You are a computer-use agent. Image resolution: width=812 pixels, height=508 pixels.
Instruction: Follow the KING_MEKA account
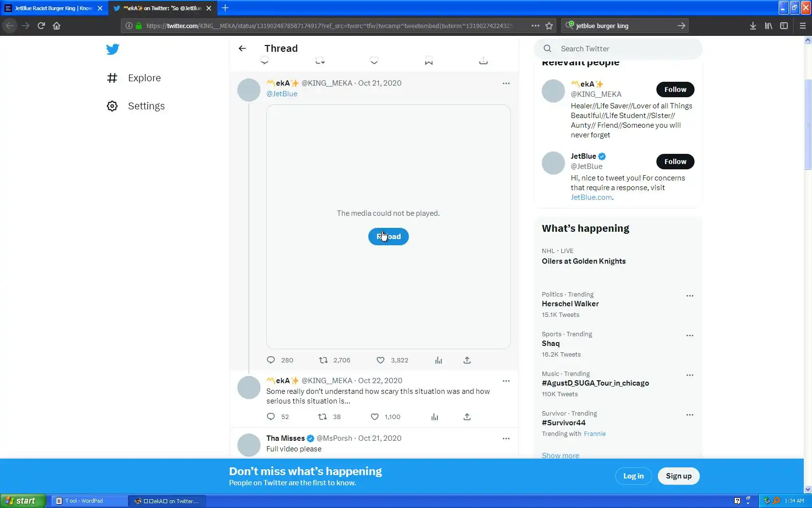coord(675,90)
